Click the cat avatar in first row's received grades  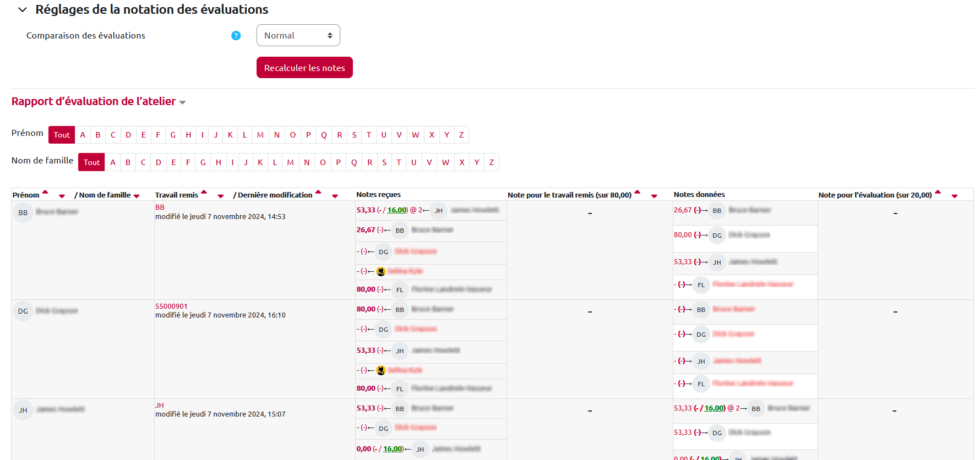381,271
